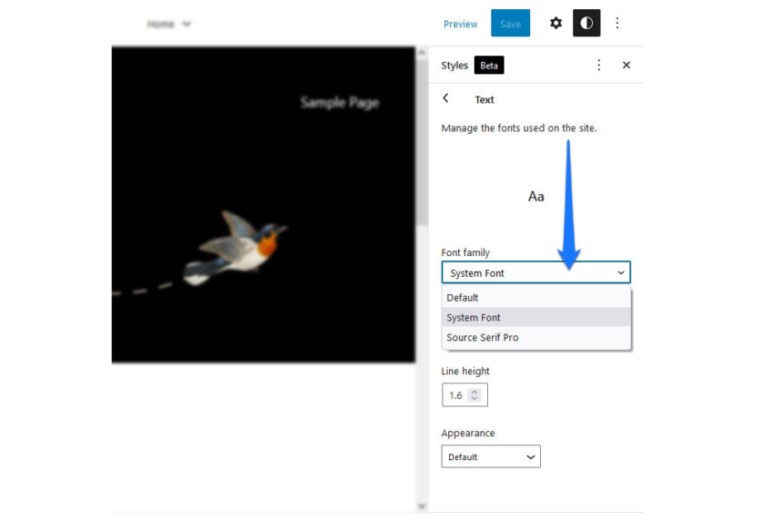Go back from the Text panel

click(x=445, y=98)
